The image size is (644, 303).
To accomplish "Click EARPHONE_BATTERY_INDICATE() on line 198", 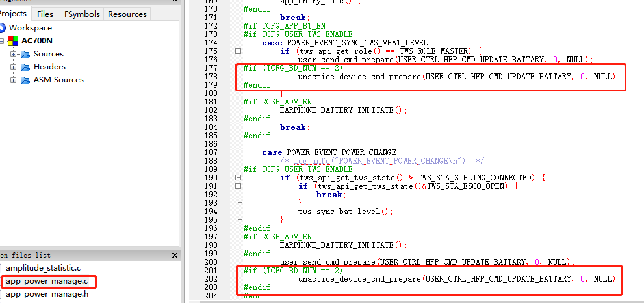I will click(343, 245).
